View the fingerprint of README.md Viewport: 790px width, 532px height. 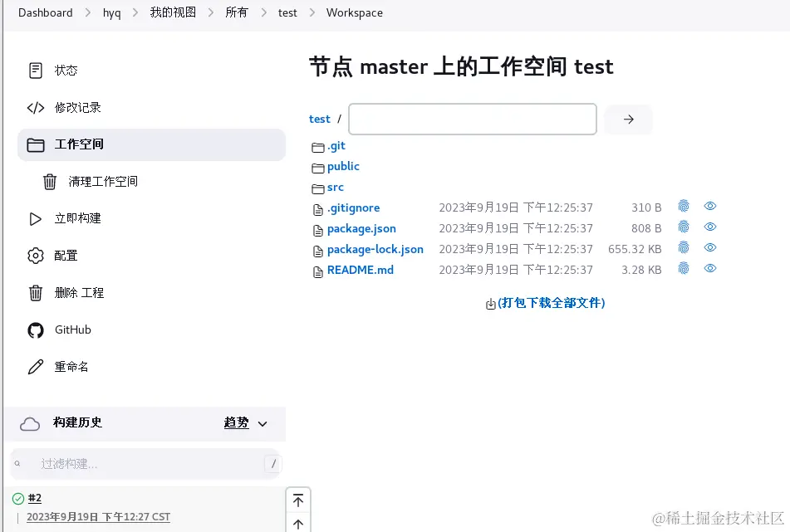(683, 268)
